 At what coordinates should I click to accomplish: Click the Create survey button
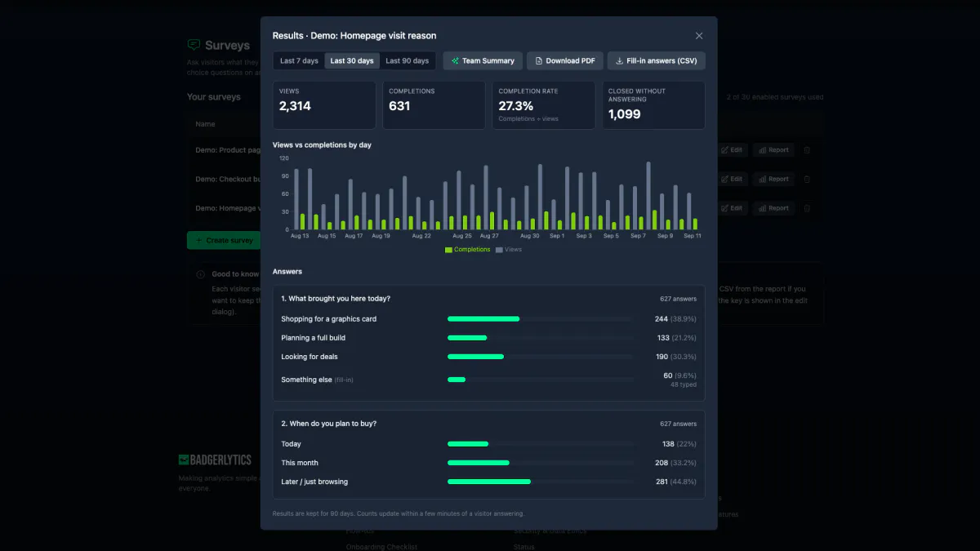(224, 241)
